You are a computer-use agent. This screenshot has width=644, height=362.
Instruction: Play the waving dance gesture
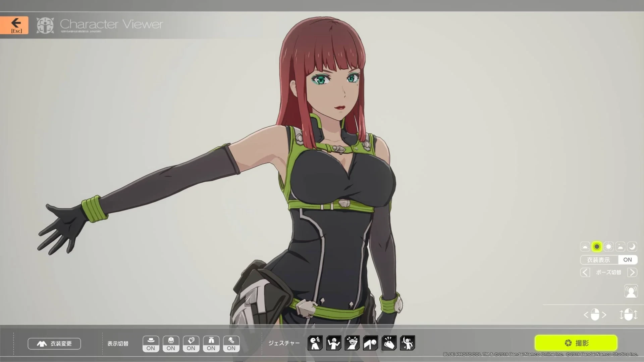click(408, 343)
